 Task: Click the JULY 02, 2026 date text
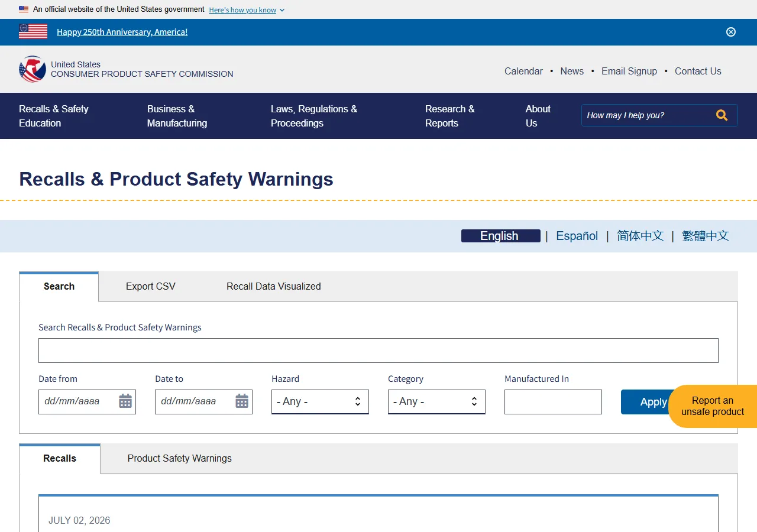(x=79, y=520)
